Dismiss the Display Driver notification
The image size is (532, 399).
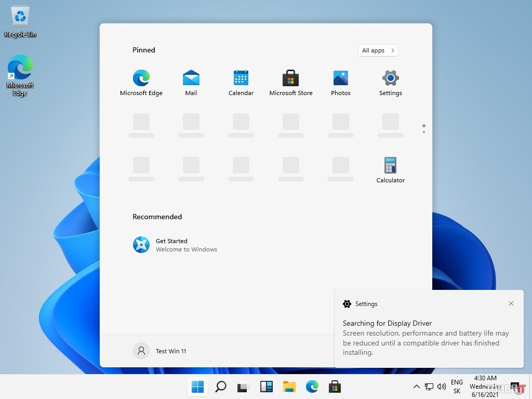[x=511, y=303]
